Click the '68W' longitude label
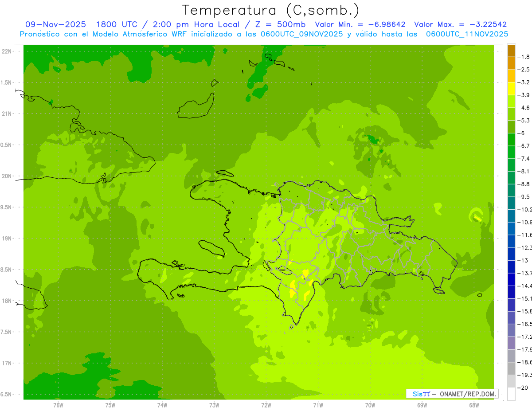This screenshot has width=532, height=411. click(x=473, y=405)
